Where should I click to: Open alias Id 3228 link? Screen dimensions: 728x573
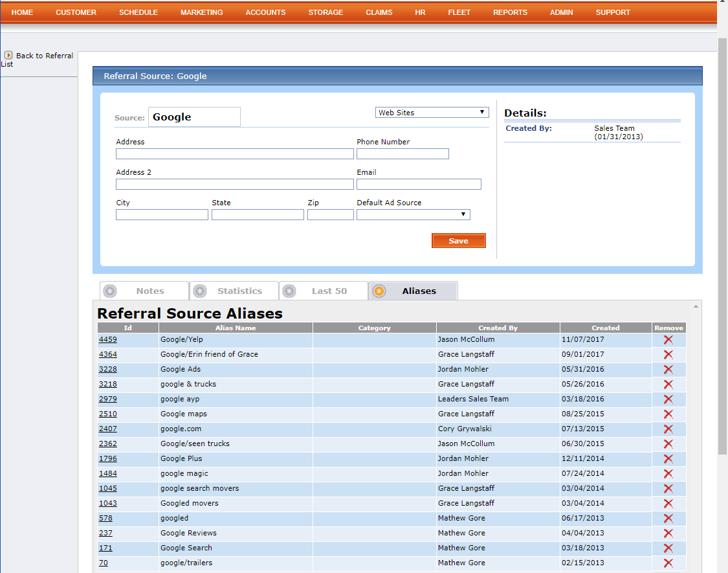pyautogui.click(x=107, y=370)
